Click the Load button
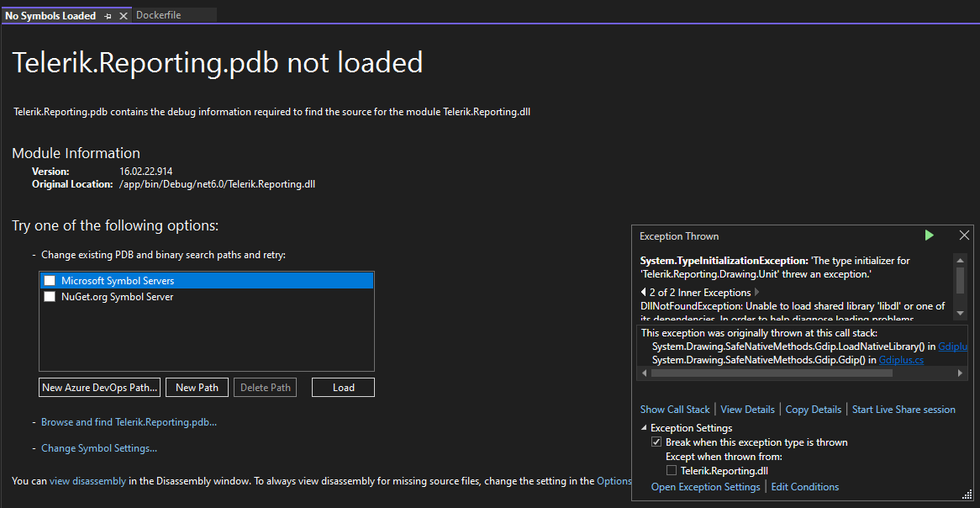 343,387
